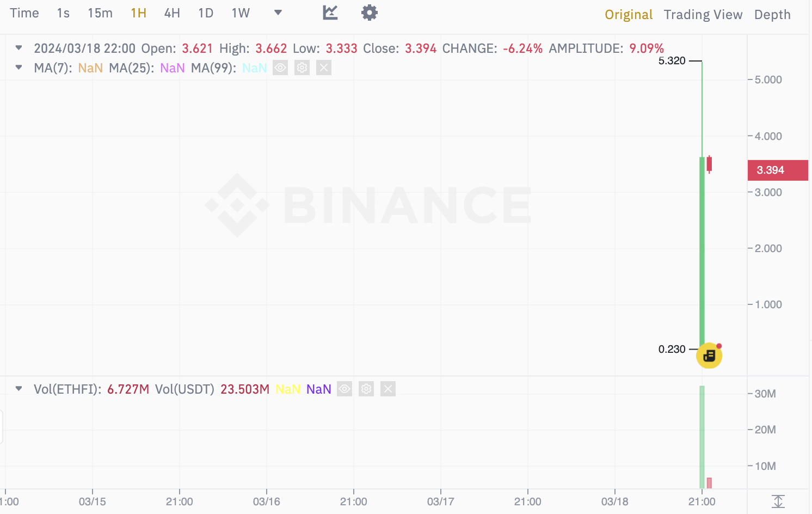812x514 pixels.
Task: Switch to Trading View chart
Action: click(703, 15)
